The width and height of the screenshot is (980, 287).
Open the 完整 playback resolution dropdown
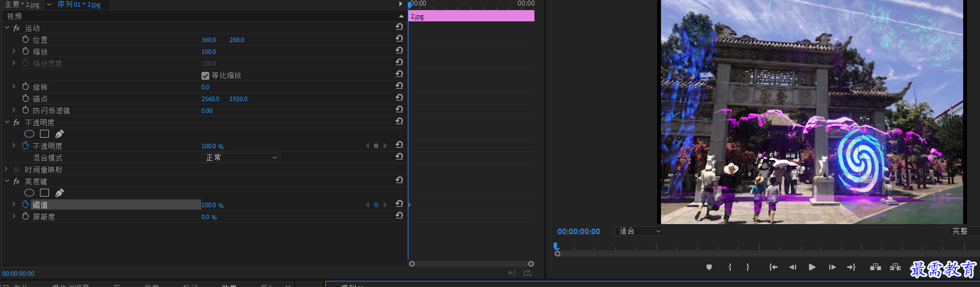point(964,231)
